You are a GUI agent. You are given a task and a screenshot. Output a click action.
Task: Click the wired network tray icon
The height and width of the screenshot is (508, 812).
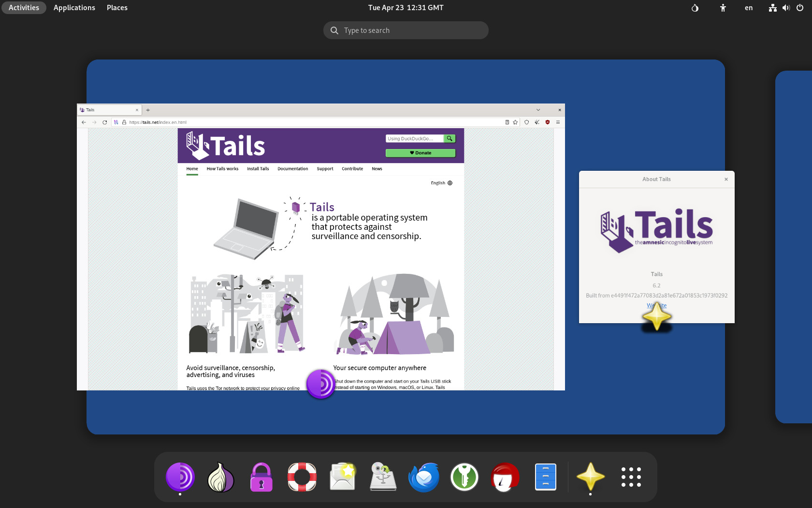(x=773, y=8)
